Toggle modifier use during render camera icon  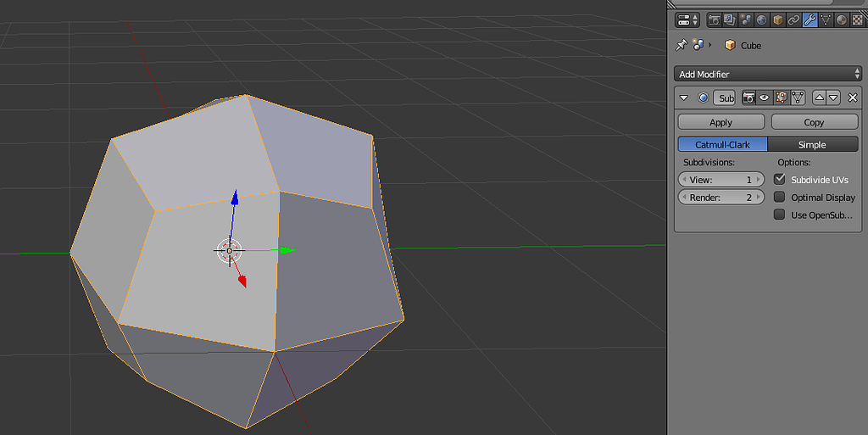[748, 98]
